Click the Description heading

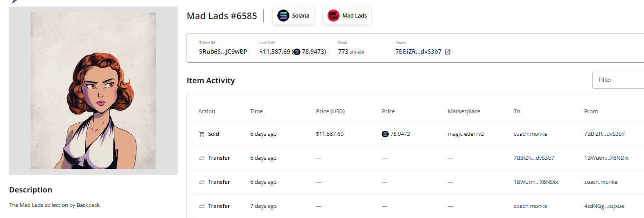click(x=31, y=190)
